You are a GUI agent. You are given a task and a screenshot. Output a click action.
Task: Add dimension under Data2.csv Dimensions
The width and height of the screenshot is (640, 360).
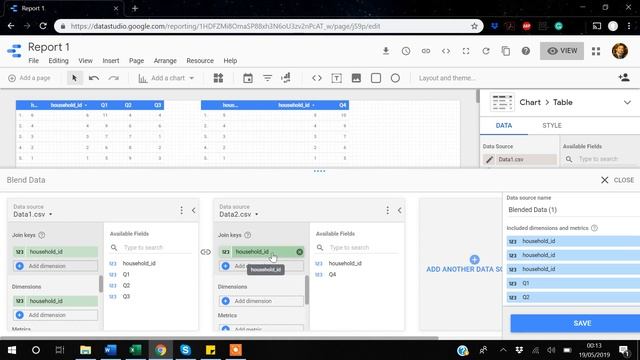[261, 301]
